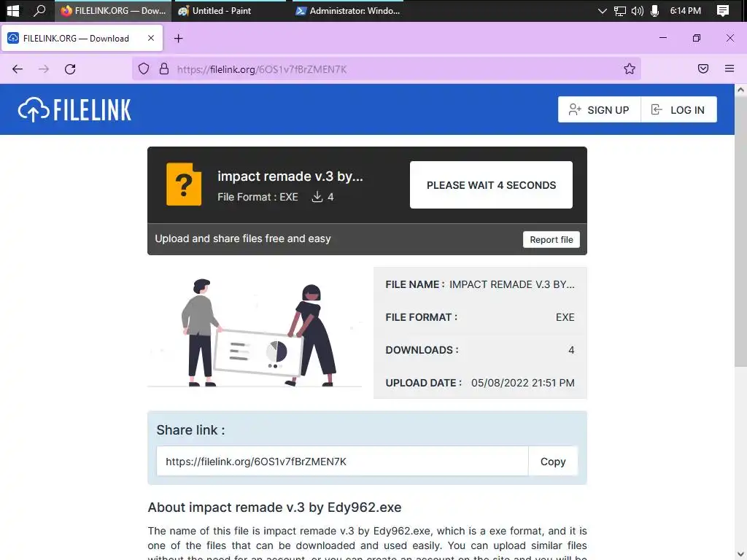Image resolution: width=747 pixels, height=560 pixels.
Task: Click the yellow unknown-file question mark icon
Action: click(184, 184)
